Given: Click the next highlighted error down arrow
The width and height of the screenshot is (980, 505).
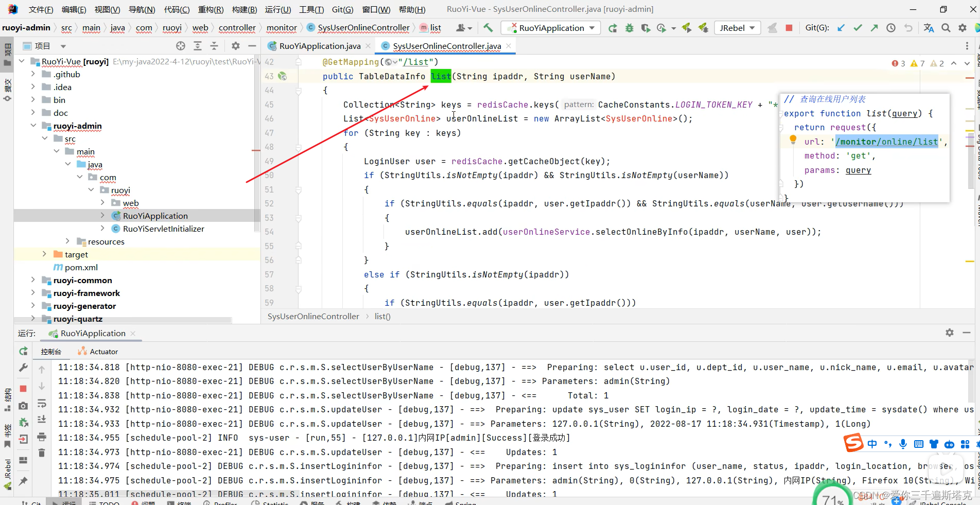Looking at the screenshot, I should tap(967, 63).
